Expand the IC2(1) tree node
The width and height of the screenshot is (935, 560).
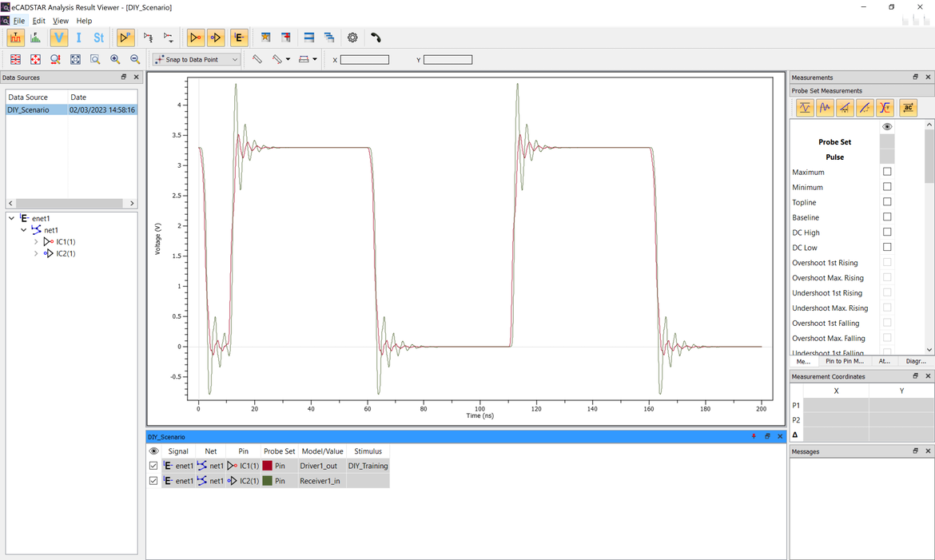click(36, 253)
